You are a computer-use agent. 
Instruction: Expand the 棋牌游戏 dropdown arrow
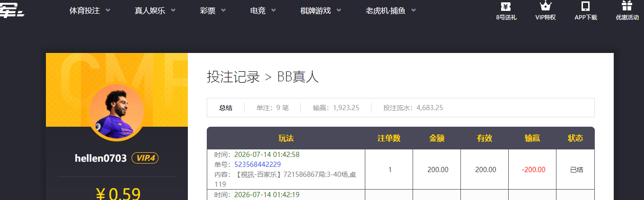tap(339, 10)
